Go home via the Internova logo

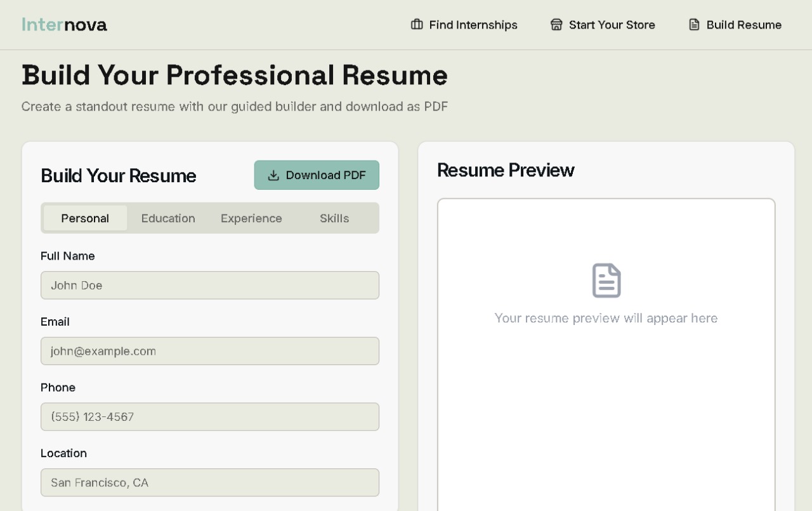pyautogui.click(x=64, y=25)
